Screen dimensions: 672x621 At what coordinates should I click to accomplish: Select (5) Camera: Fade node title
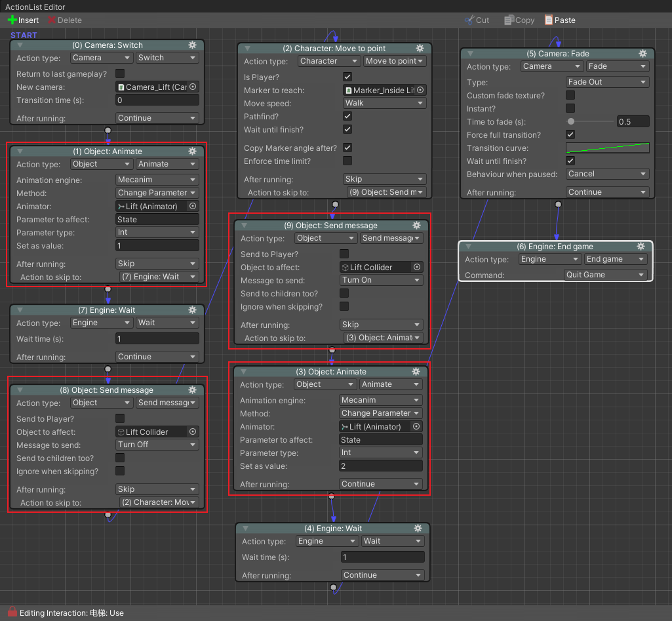[x=557, y=54]
